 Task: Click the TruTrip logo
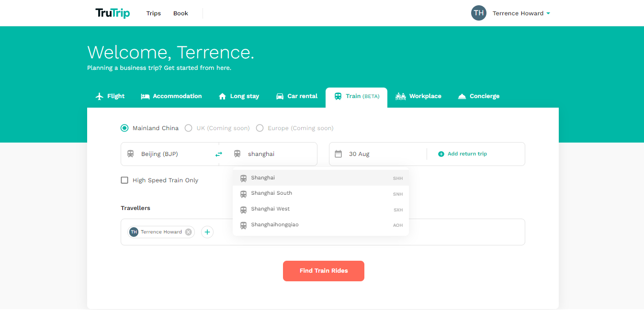tap(113, 13)
